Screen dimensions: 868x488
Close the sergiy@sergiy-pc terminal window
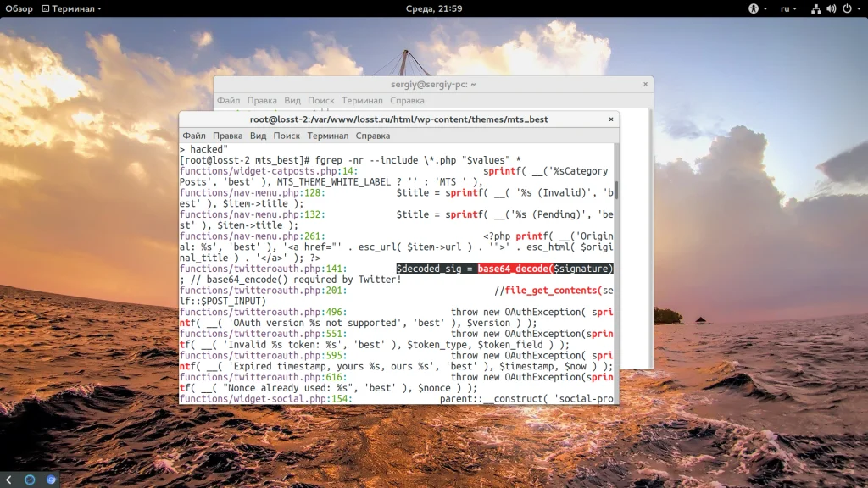pos(645,84)
